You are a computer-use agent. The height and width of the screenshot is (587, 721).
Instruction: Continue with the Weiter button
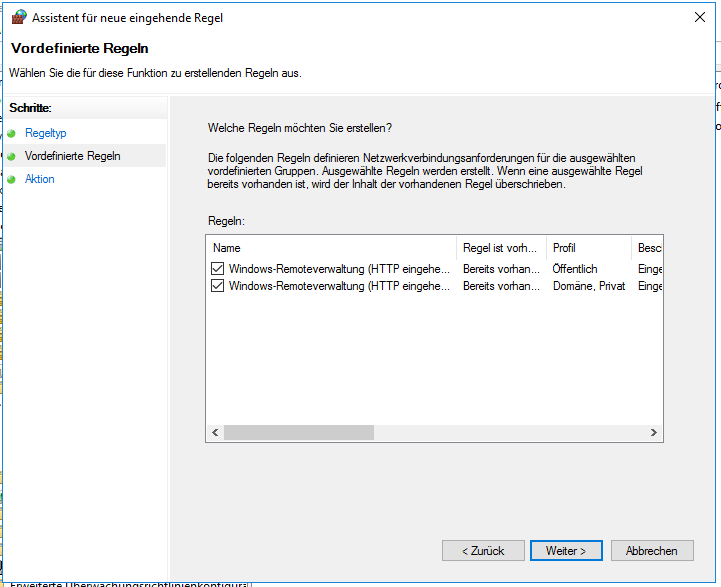pyautogui.click(x=566, y=550)
